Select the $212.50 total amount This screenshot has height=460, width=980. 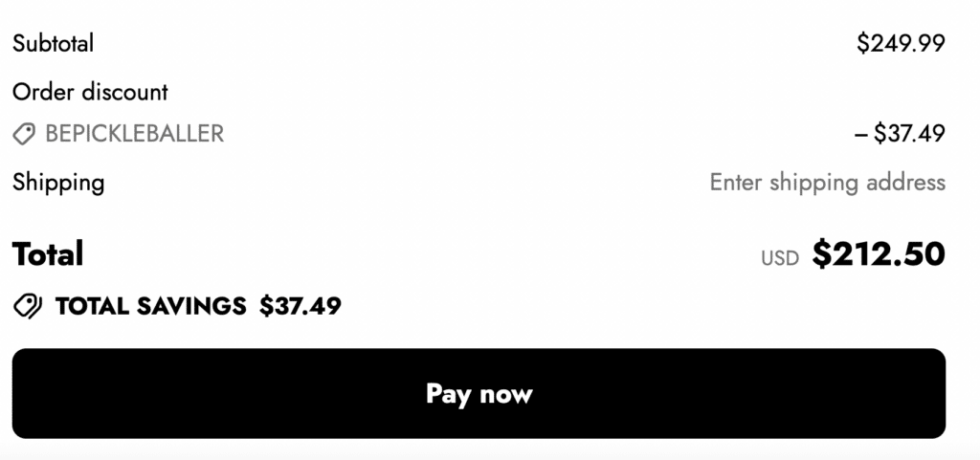(879, 254)
